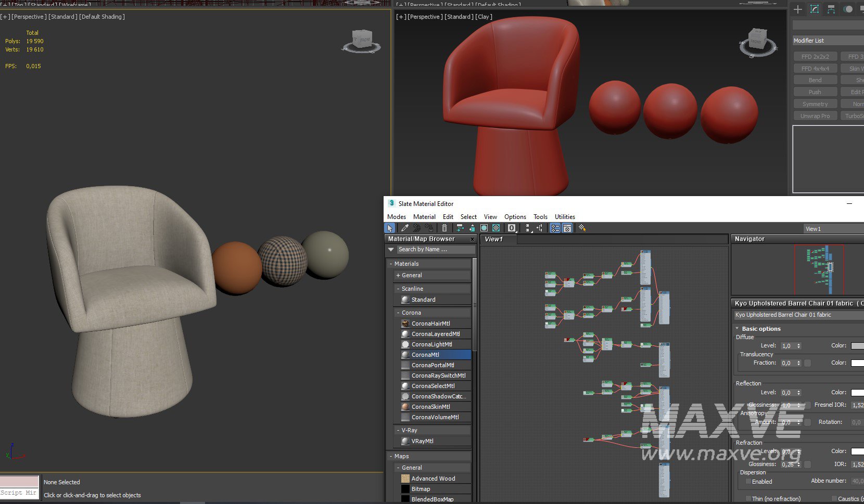Open the Create tab plus icon
The width and height of the screenshot is (864, 504).
click(x=797, y=9)
